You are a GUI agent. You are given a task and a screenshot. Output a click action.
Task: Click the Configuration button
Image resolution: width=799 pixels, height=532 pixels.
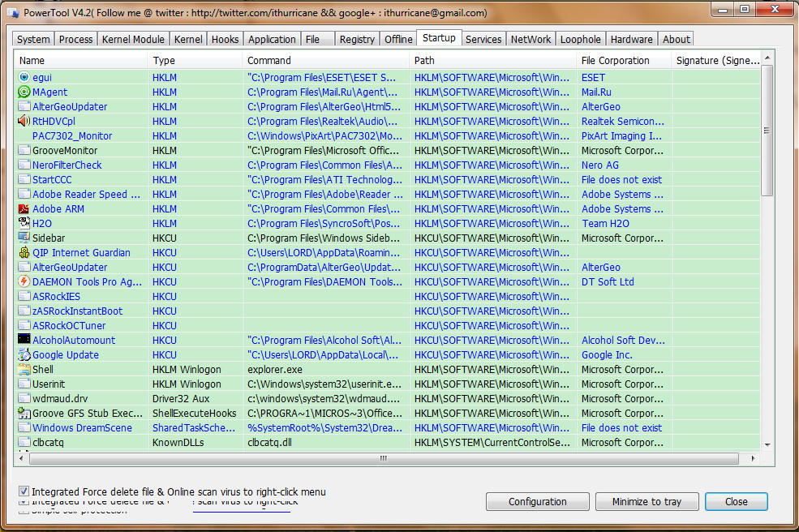[x=537, y=501]
